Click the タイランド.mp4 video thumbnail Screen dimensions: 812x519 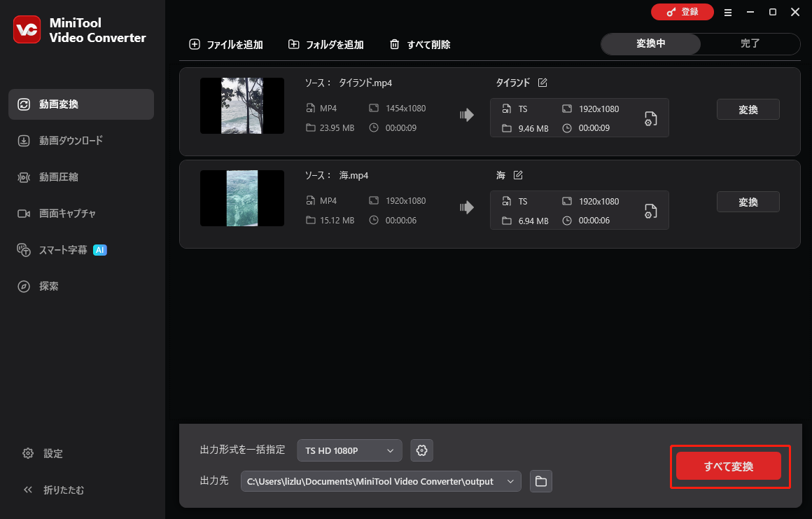(241, 106)
